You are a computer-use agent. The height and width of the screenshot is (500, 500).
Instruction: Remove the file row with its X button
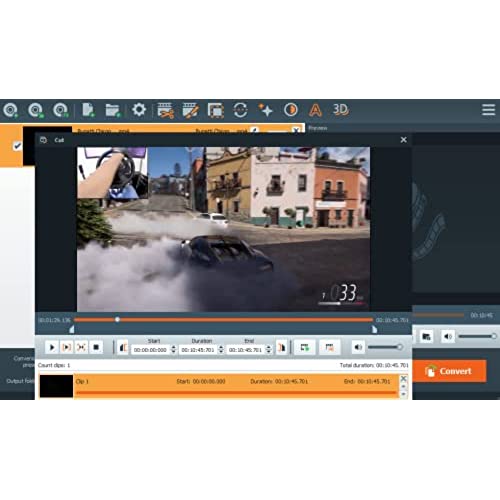pyautogui.click(x=295, y=130)
